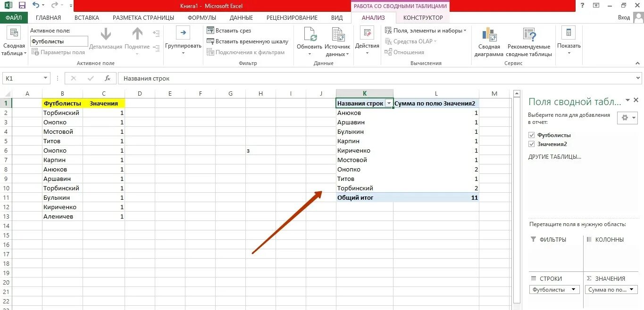Click the Excel app icon
This screenshot has width=644, height=310.
point(8,6)
